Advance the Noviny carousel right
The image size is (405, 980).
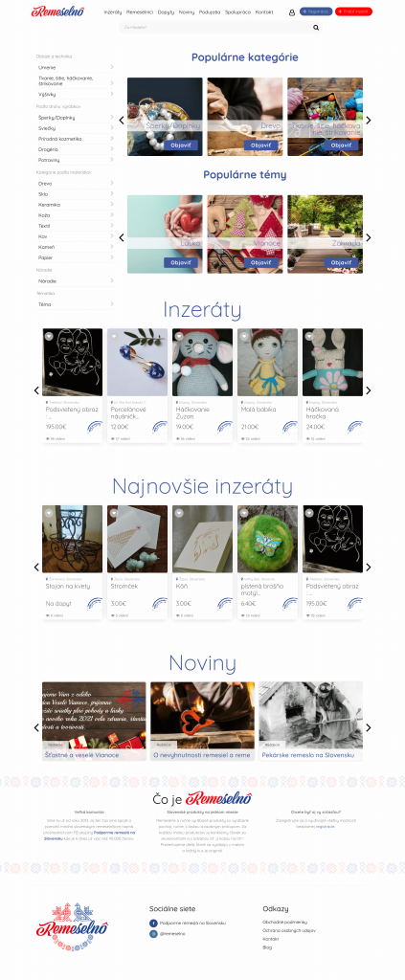[369, 727]
